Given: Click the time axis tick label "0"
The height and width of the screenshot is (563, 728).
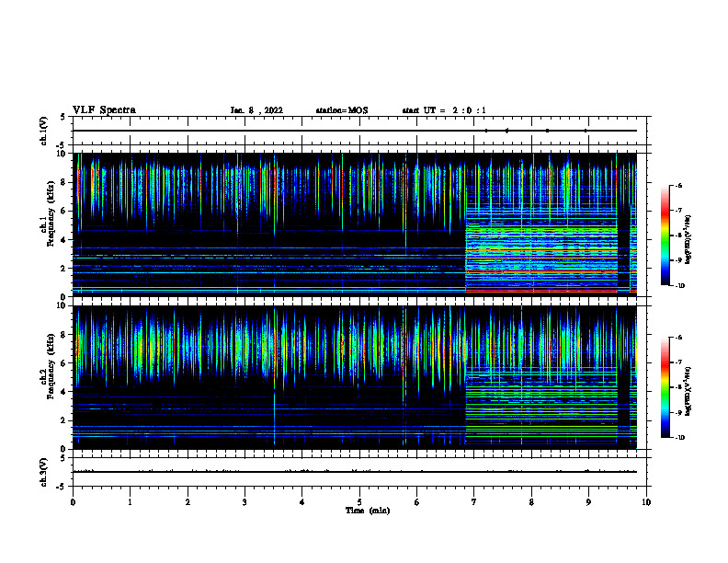Looking at the screenshot, I should coord(73,502).
